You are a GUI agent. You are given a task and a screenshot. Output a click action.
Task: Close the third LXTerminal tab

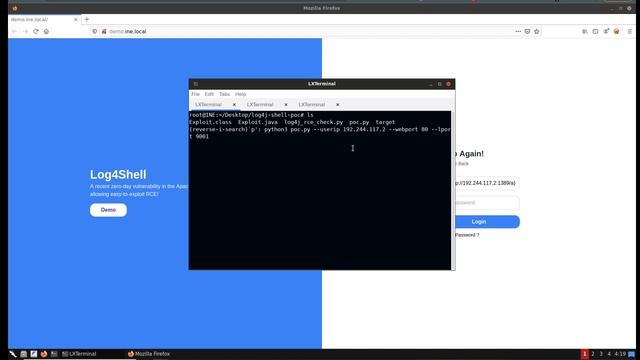[x=338, y=105]
